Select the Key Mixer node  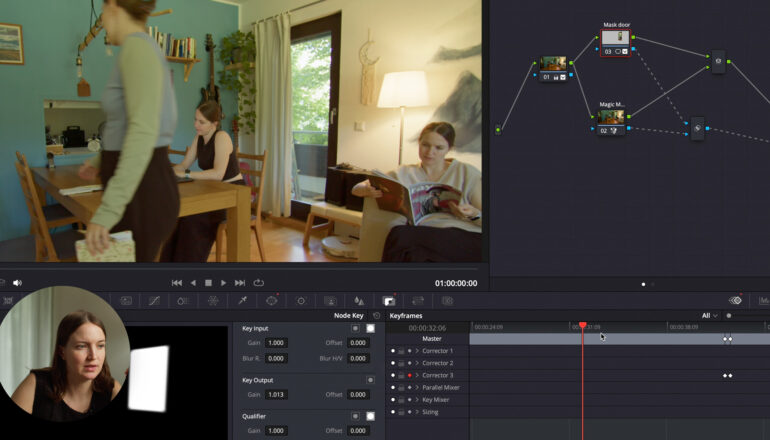[x=697, y=129]
